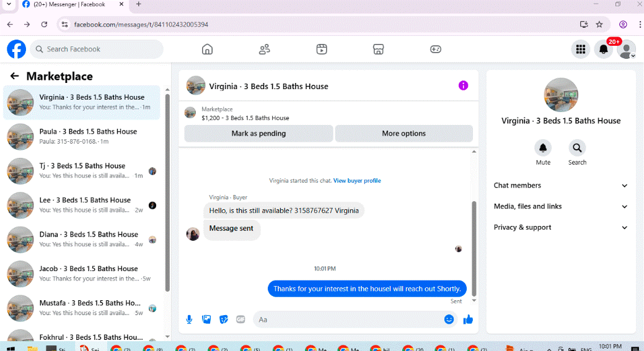The image size is (644, 351).
Task: Open the Home feed icon
Action: pyautogui.click(x=208, y=49)
